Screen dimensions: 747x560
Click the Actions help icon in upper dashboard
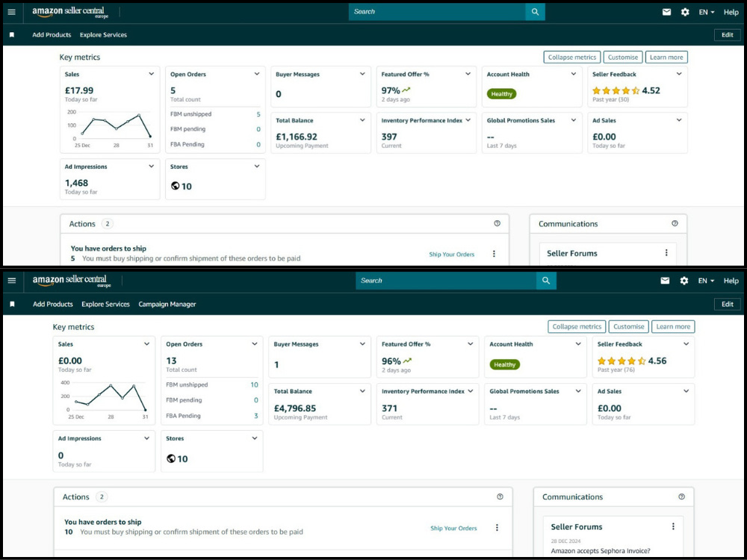(x=497, y=223)
